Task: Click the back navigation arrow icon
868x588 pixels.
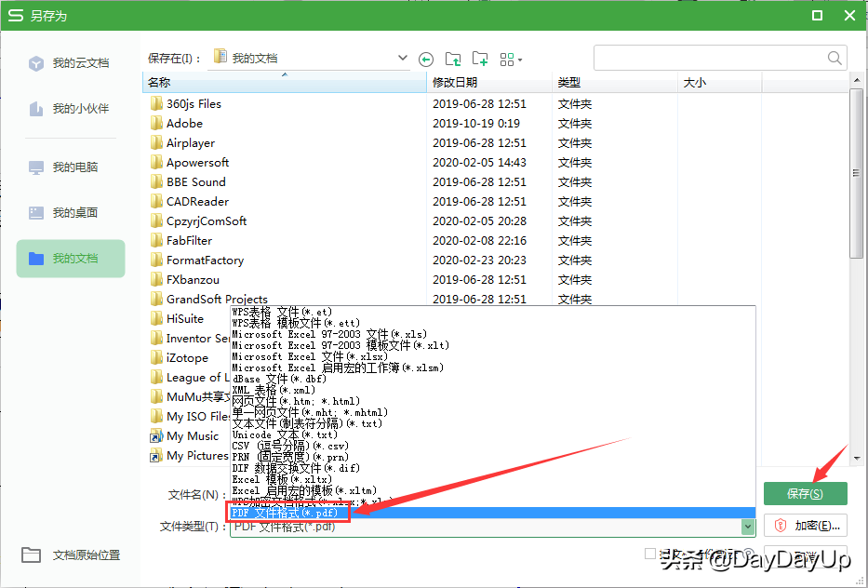Action: pos(426,60)
